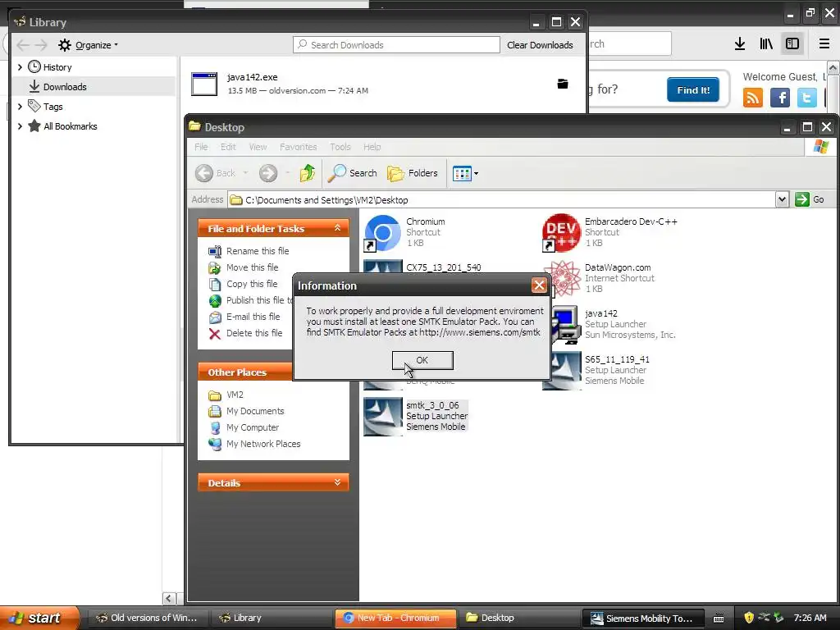Close the Information dialog with X
Viewport: 840px width, 630px height.
[539, 285]
